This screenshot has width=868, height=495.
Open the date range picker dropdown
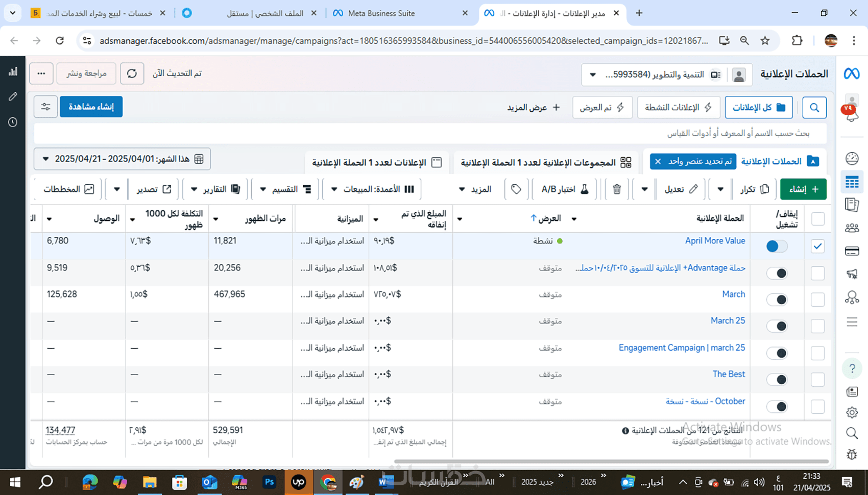pos(122,159)
